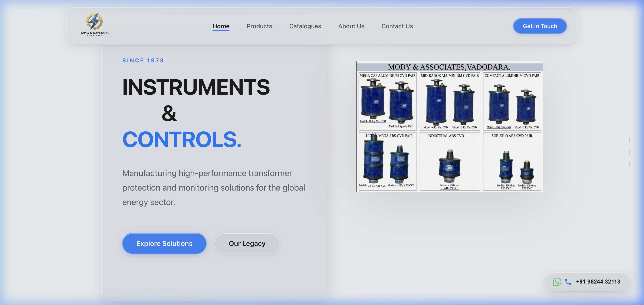The height and width of the screenshot is (305, 644).
Task: Click the Explore Solutions button
Action: coord(164,243)
